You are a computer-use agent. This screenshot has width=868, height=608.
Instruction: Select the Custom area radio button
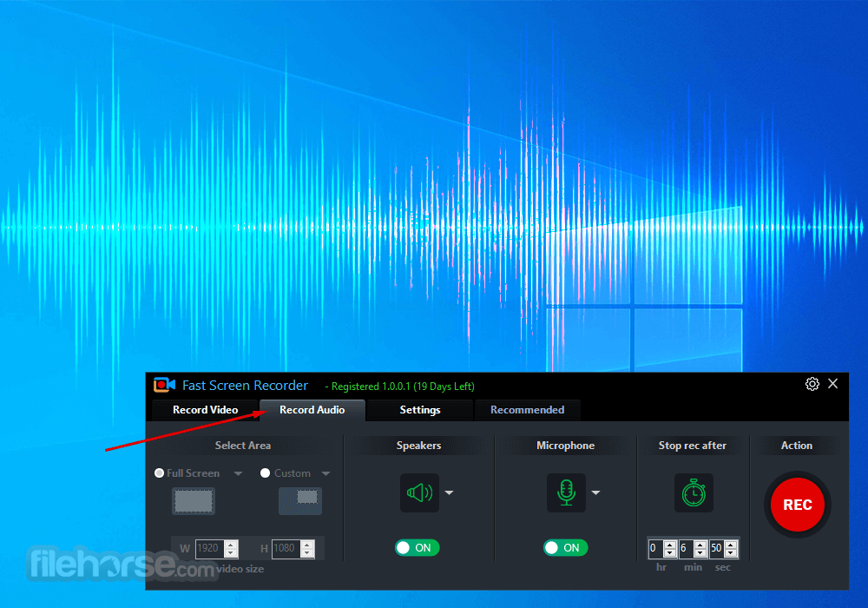pyautogui.click(x=265, y=473)
